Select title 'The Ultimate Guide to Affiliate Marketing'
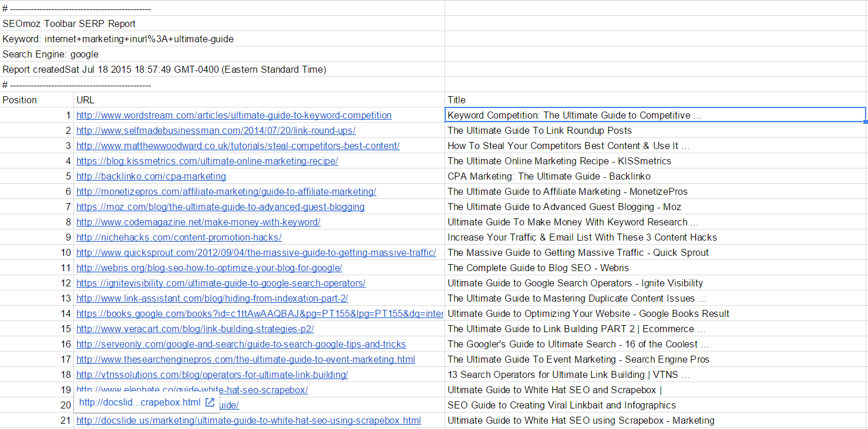Screen dimensions: 868x429 [x=656, y=191]
